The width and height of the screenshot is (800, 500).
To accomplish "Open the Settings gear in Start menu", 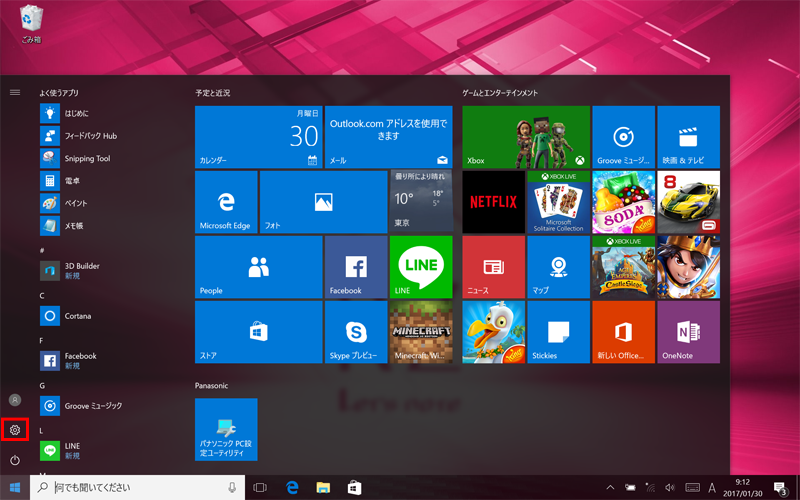I will click(15, 430).
